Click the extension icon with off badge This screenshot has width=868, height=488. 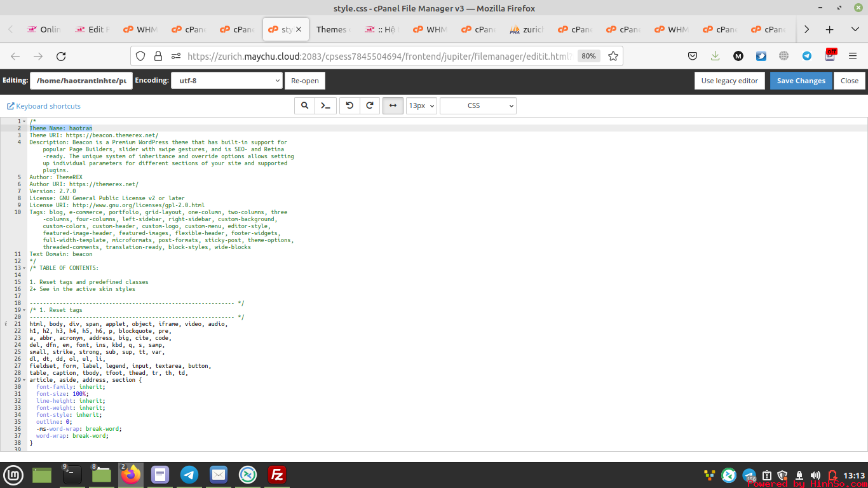(x=830, y=55)
